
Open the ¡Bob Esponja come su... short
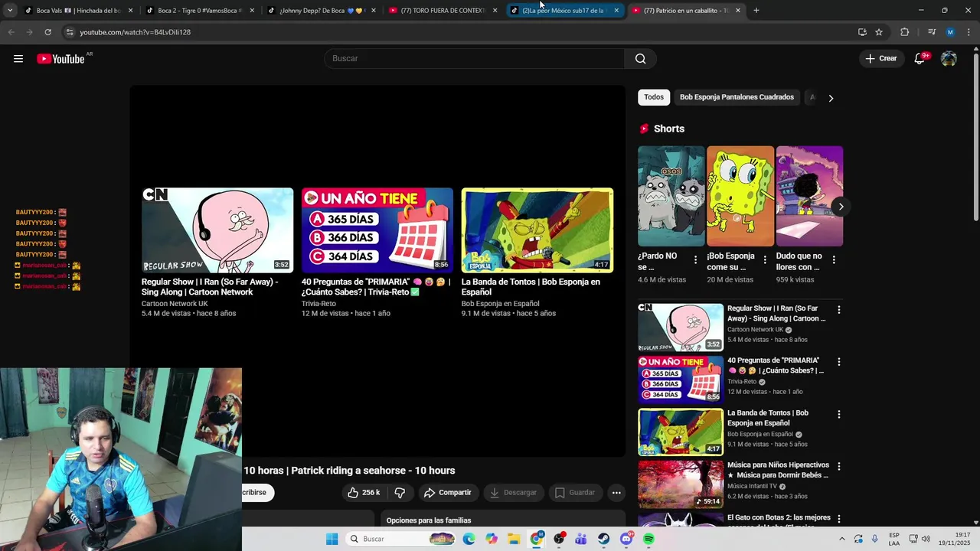click(x=740, y=196)
